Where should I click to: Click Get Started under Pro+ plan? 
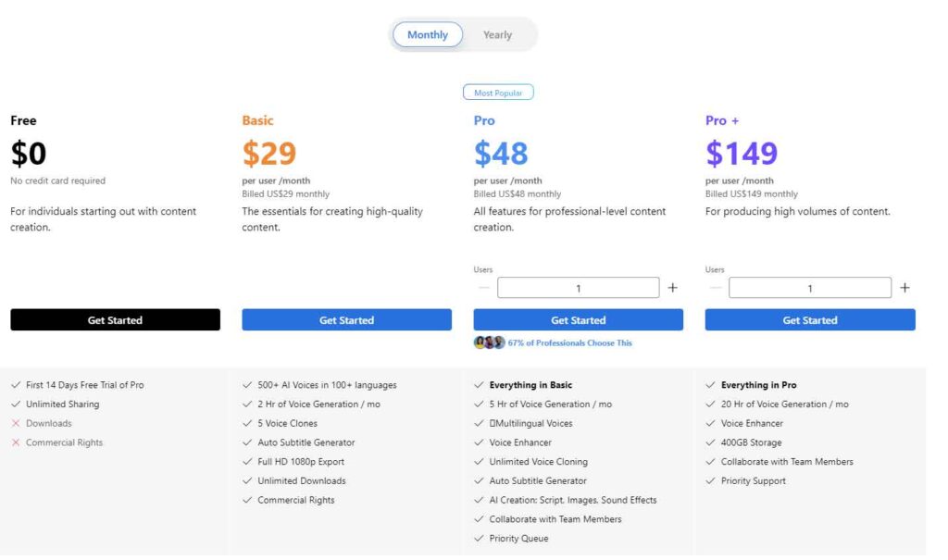(x=810, y=319)
